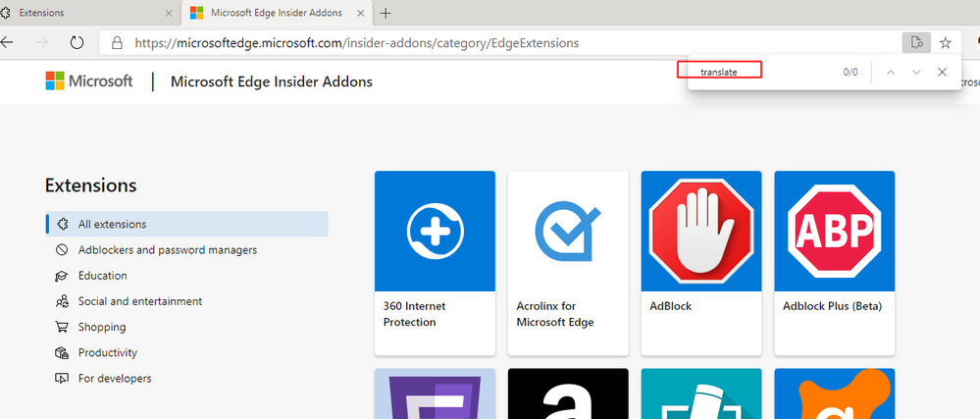Open the teal extension tile
The height and width of the screenshot is (419, 980).
pyautogui.click(x=701, y=393)
